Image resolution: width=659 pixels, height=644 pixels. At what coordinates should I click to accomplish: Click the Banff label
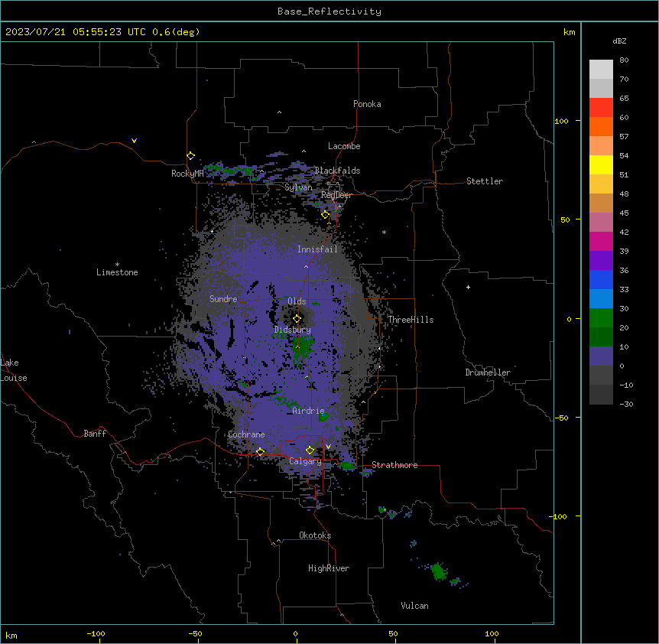click(95, 434)
